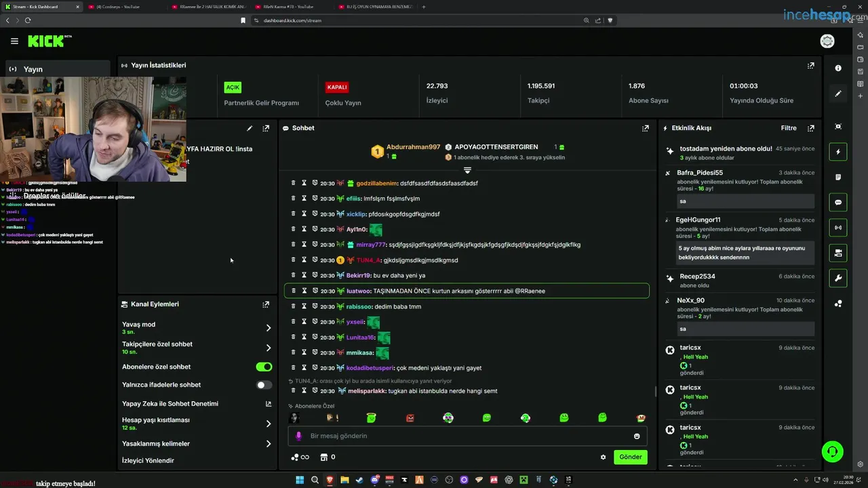Click the pencil edit icon in the right sidebar
The image size is (868, 488).
click(838, 94)
